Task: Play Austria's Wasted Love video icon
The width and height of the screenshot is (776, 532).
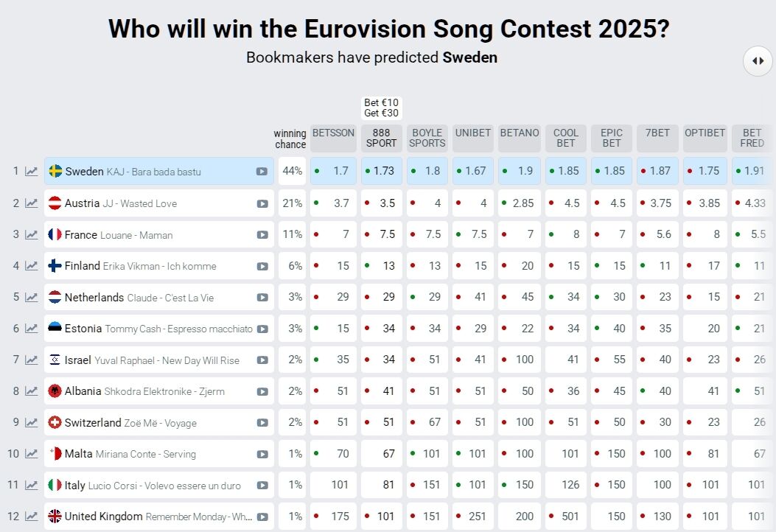Action: (x=262, y=203)
